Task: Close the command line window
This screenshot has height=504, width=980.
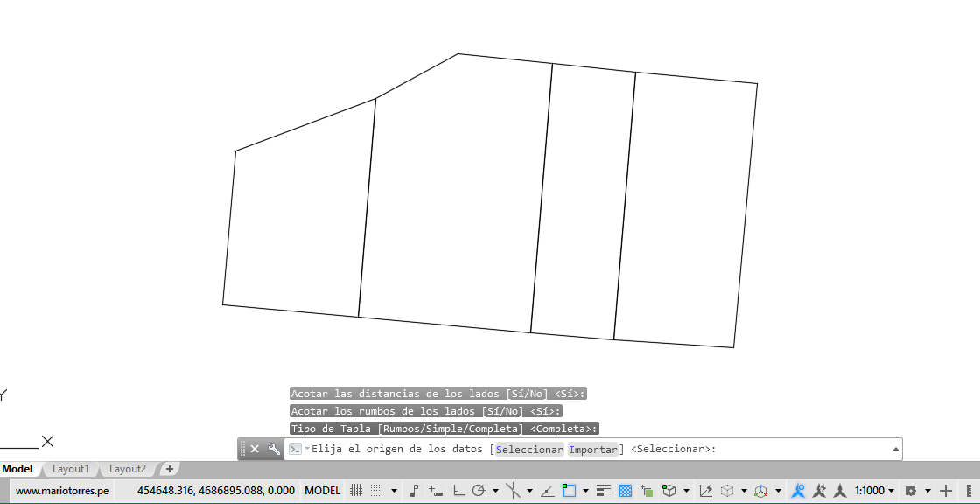Action: click(255, 449)
